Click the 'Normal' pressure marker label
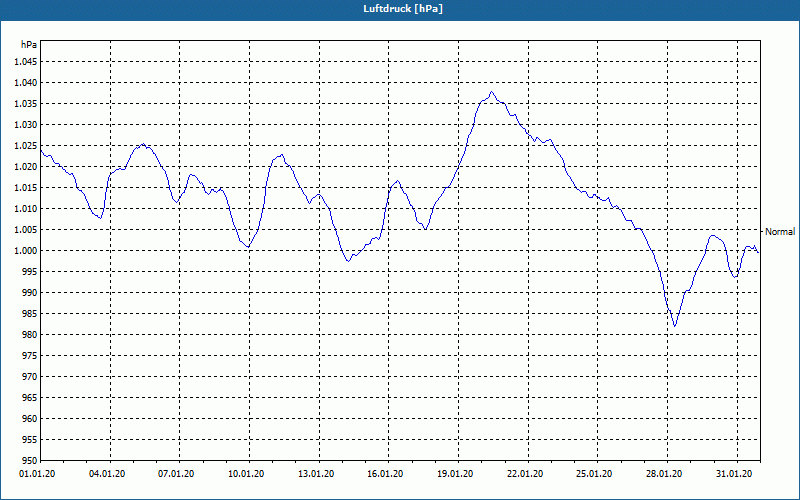The height and width of the screenshot is (500, 800). (x=780, y=232)
